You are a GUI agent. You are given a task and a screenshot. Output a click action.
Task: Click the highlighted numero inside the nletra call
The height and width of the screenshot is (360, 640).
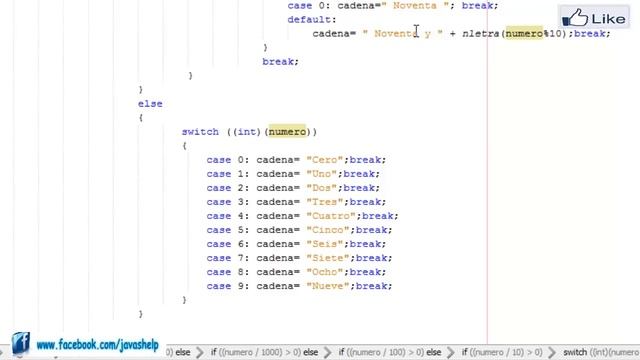click(x=524, y=33)
